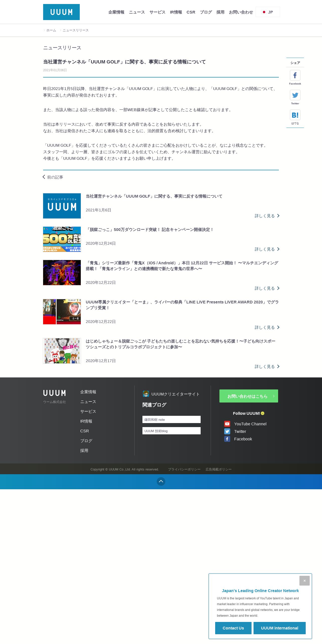Screen dimensions: 322x644
Task: Click the UUUM international popup button
Action: pos(280,628)
